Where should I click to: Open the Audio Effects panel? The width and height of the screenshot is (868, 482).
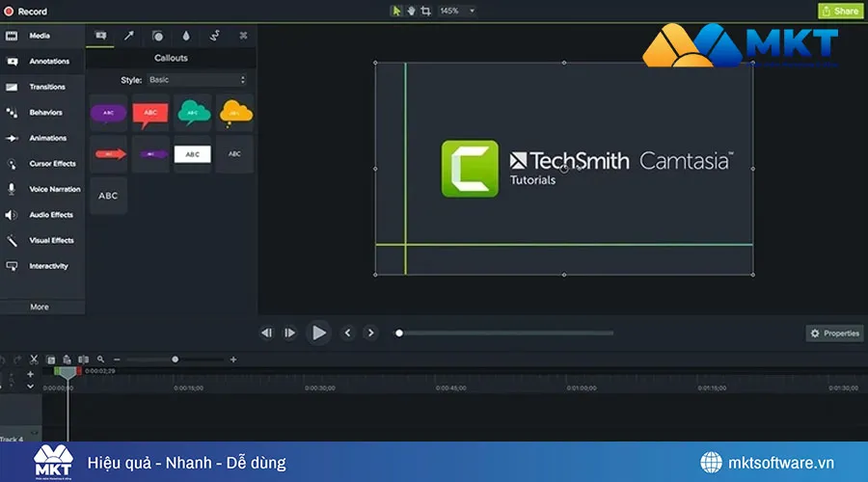point(42,215)
